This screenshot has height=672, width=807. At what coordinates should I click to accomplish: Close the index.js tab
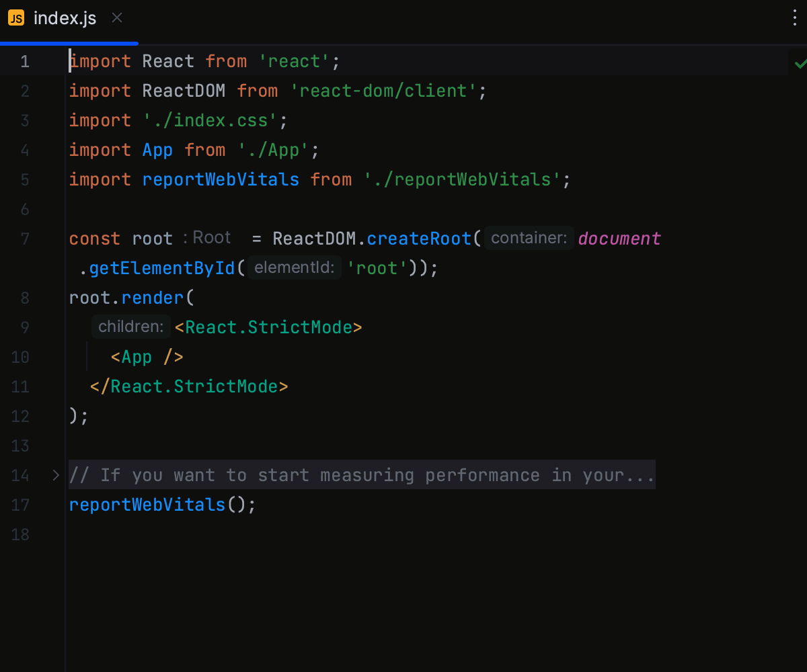click(116, 18)
